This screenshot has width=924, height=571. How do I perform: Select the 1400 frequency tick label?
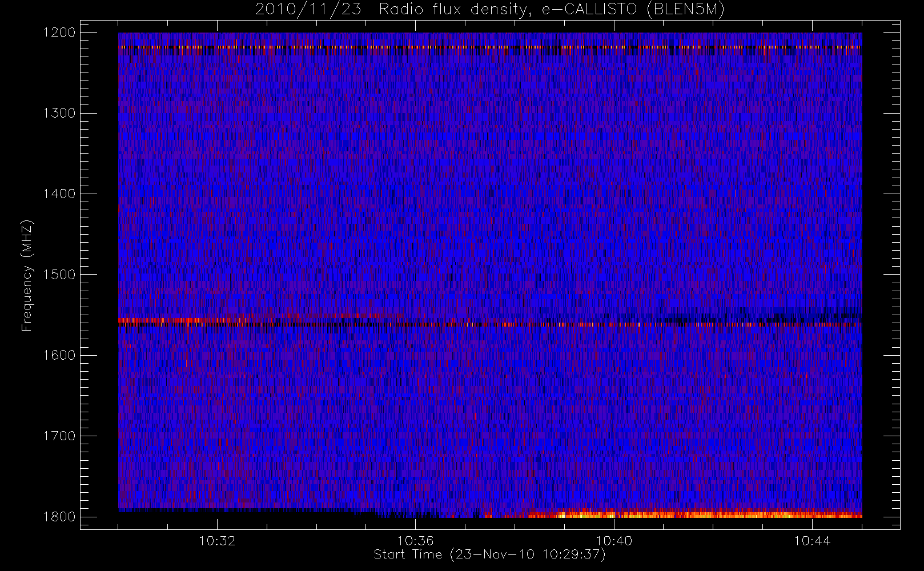coord(59,194)
